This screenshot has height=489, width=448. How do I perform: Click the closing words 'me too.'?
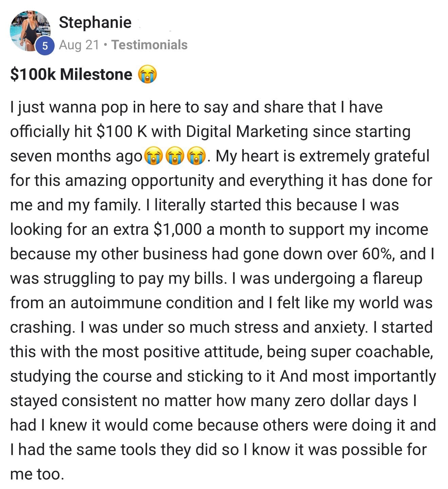pyautogui.click(x=37, y=474)
